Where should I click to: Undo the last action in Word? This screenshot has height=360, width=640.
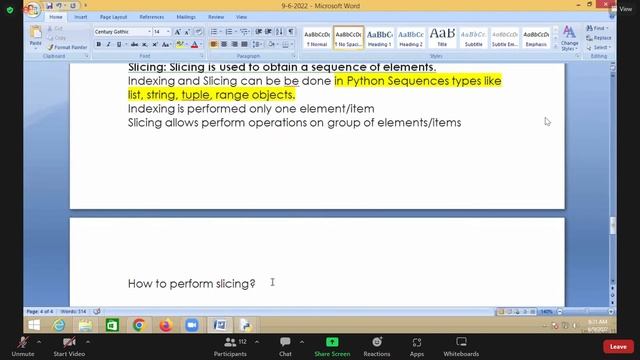[59, 6]
